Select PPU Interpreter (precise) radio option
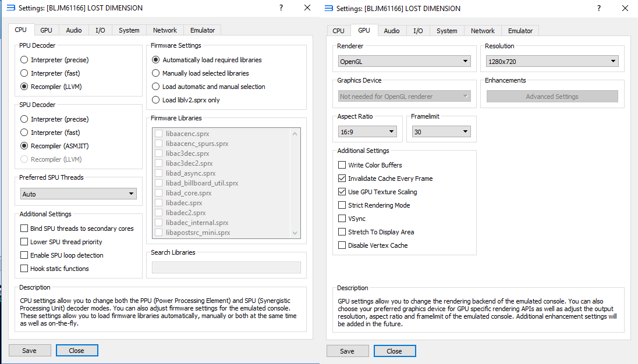Viewport: 638px width, 364px height. point(24,60)
